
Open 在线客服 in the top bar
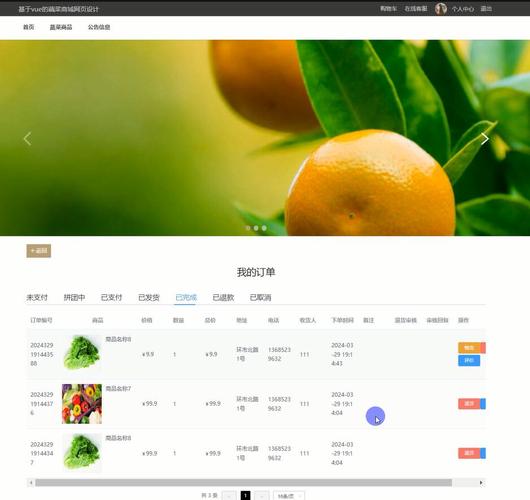click(x=416, y=9)
